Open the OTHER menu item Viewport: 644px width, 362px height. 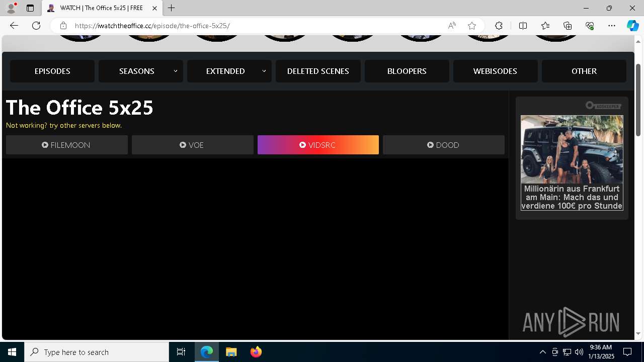584,71
